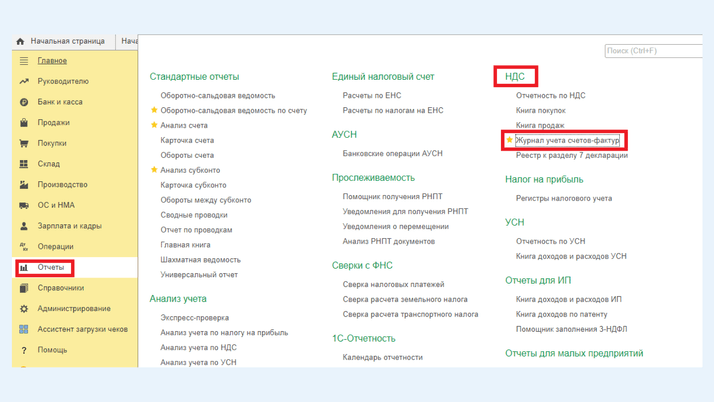Click the icon for Ассистент загрузки чеков

point(24,329)
